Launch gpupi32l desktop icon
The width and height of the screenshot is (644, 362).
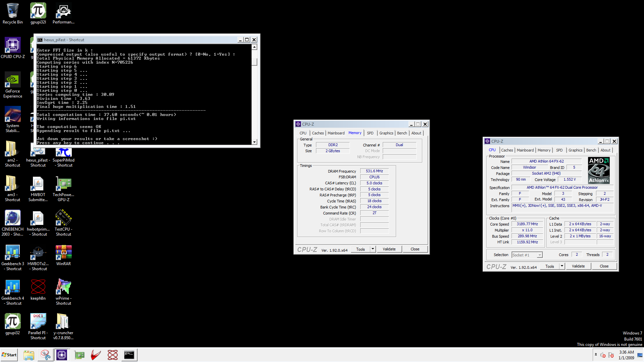tap(38, 13)
